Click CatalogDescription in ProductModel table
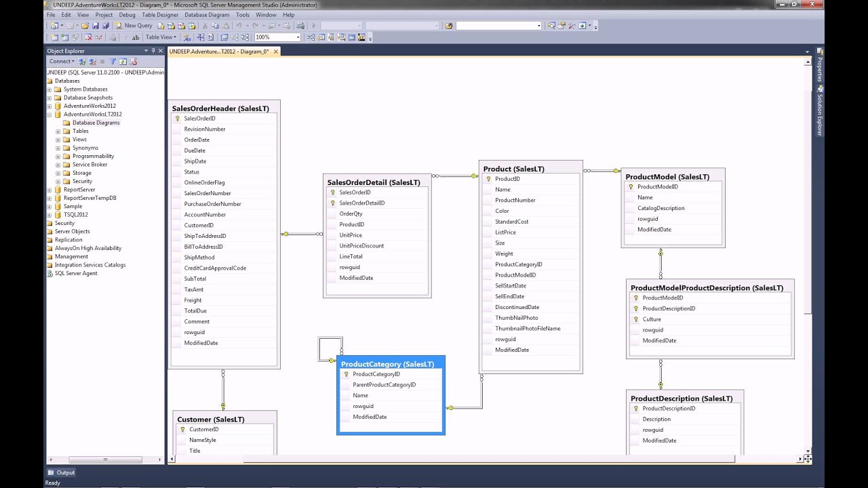Image resolution: width=868 pixels, height=488 pixels. (x=660, y=208)
